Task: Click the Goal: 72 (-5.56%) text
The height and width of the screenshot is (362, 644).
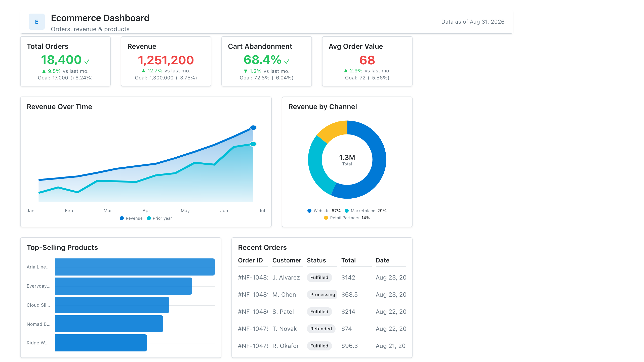Action: click(x=367, y=78)
